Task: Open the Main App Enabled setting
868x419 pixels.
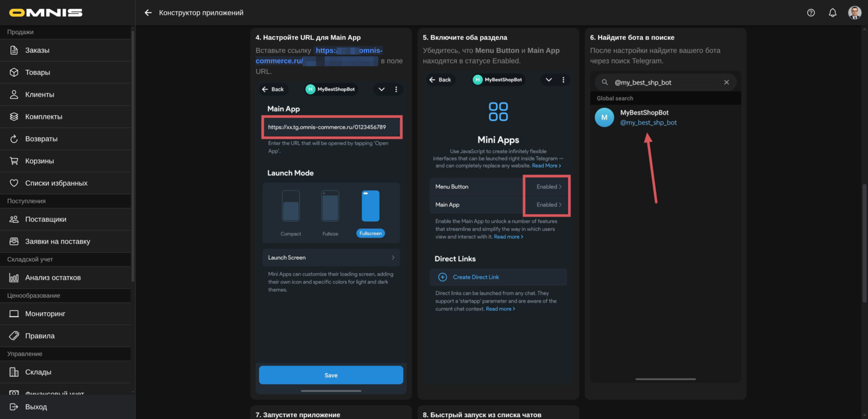Action: (x=549, y=205)
